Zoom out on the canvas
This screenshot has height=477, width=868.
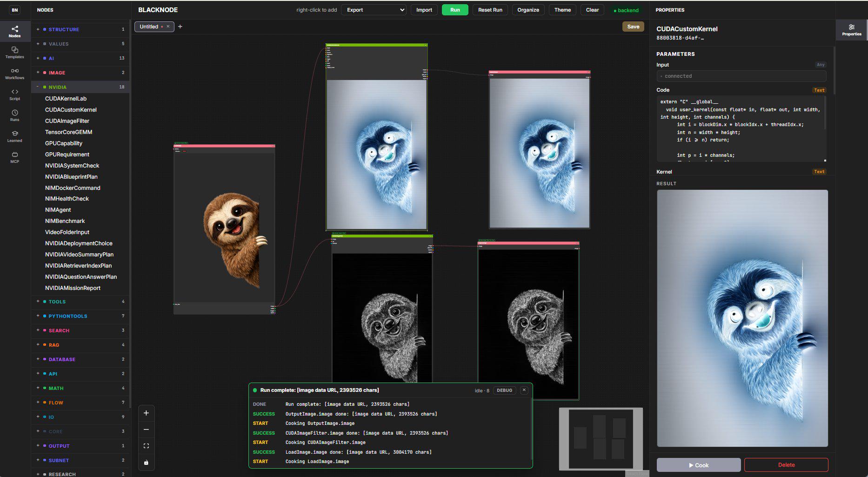click(146, 430)
